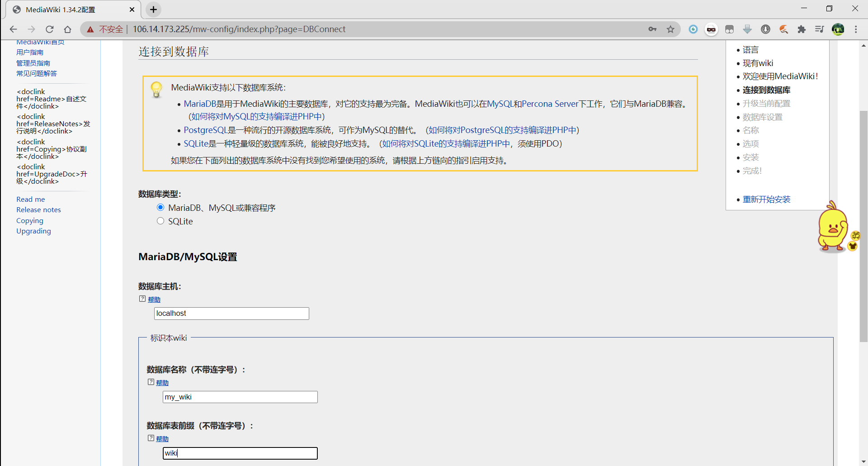This screenshot has height=466, width=868.
Task: Open the Percona Server link
Action: coord(550,104)
